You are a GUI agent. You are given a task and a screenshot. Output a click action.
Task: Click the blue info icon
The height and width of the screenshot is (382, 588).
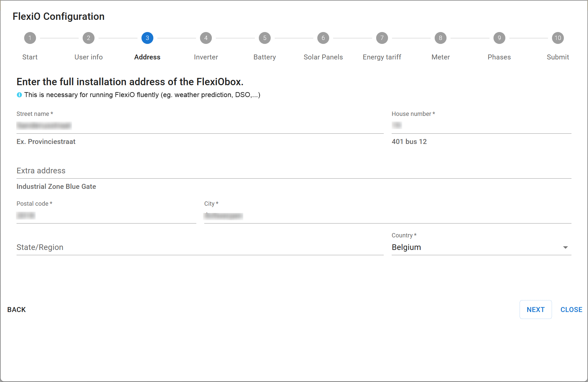pyautogui.click(x=19, y=95)
